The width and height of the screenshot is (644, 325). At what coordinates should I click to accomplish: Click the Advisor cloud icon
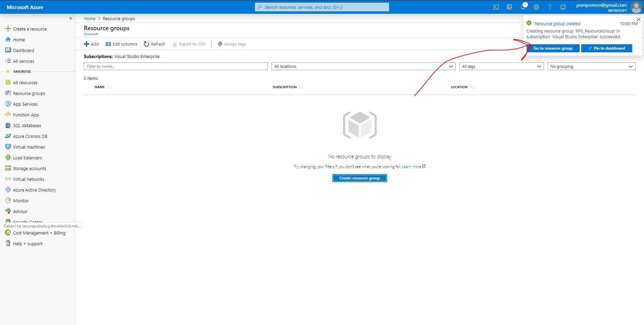pyautogui.click(x=8, y=211)
